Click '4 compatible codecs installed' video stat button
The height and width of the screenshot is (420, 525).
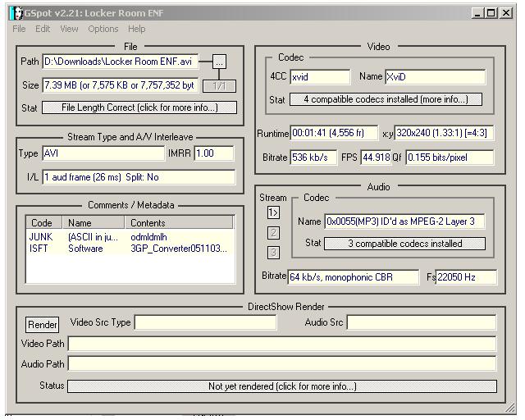[x=386, y=99]
